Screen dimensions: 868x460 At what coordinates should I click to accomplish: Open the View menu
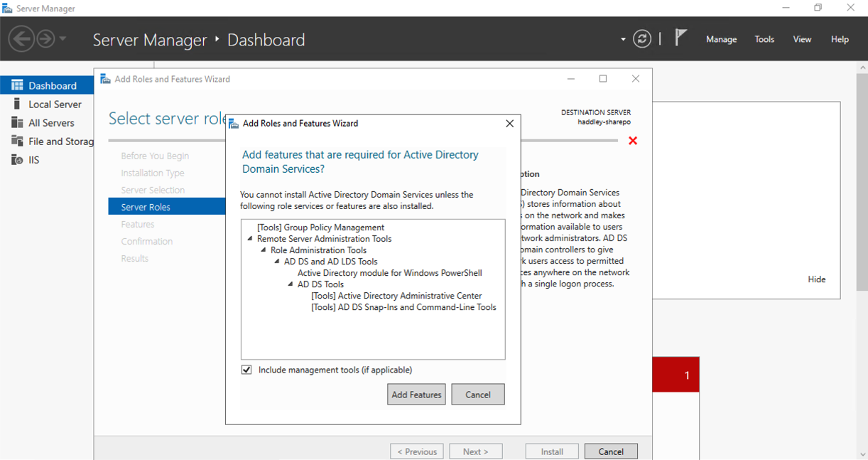point(802,39)
